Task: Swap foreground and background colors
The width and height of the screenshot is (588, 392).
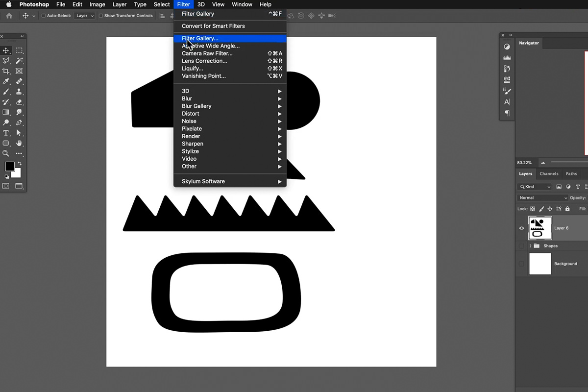Action: click(x=20, y=164)
